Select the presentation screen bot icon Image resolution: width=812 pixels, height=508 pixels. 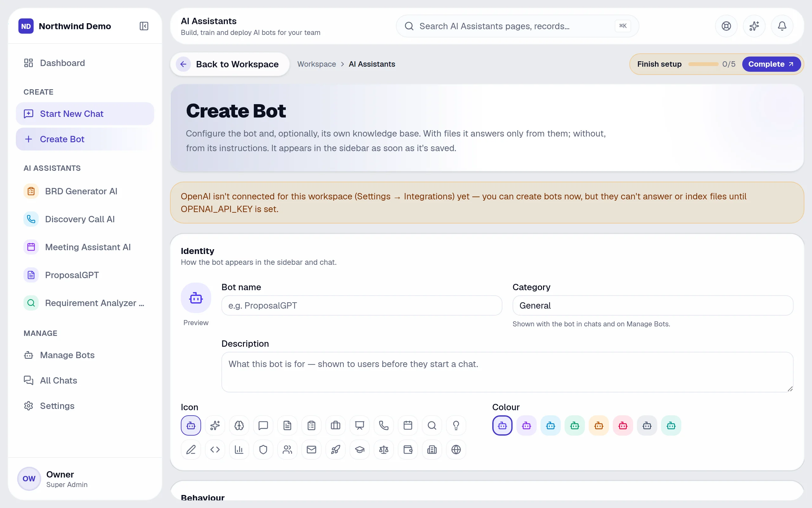(360, 425)
